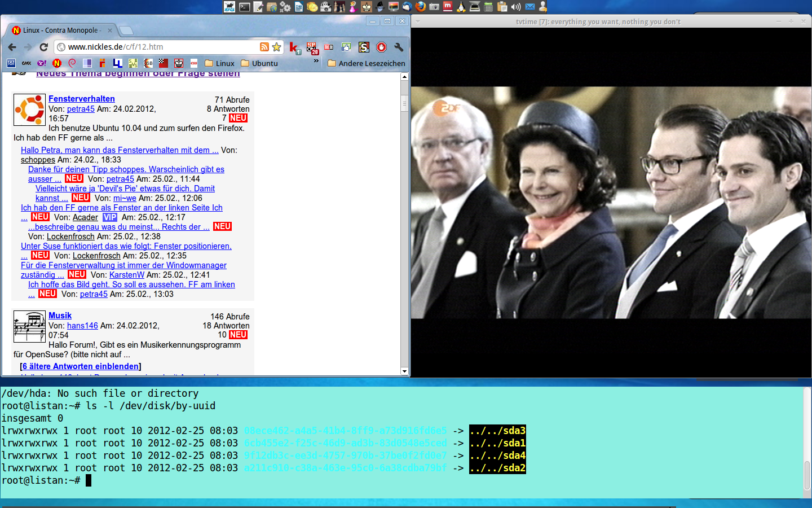Open reply 'Danke für deinen Tipp schoppes'
812x508 pixels.
(126, 169)
